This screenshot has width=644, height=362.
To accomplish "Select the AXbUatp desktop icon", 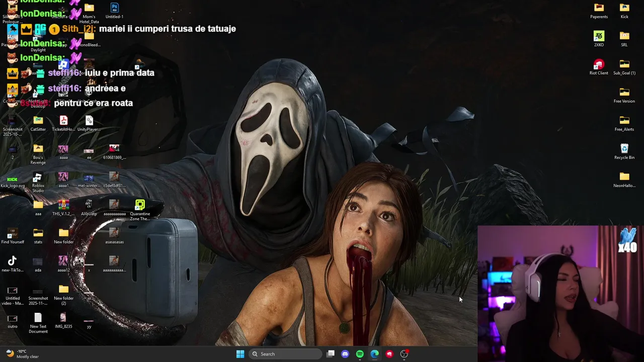I will [x=89, y=205].
